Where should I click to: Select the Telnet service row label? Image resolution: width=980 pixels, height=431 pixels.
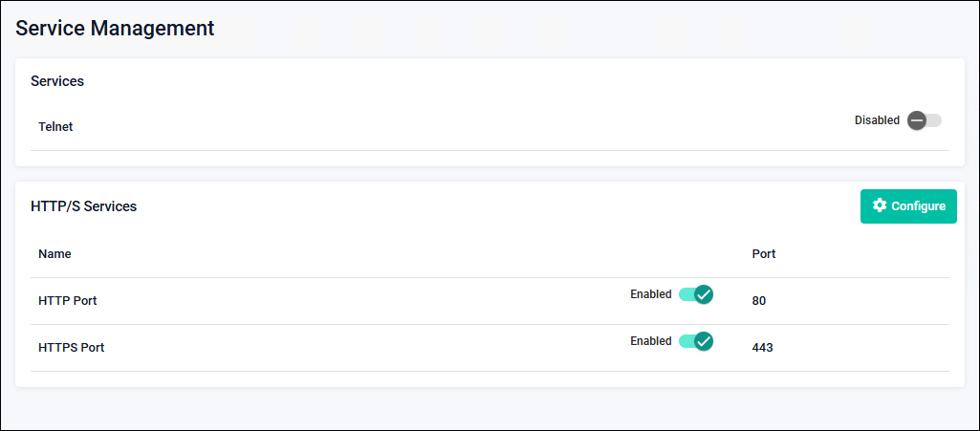pos(55,126)
